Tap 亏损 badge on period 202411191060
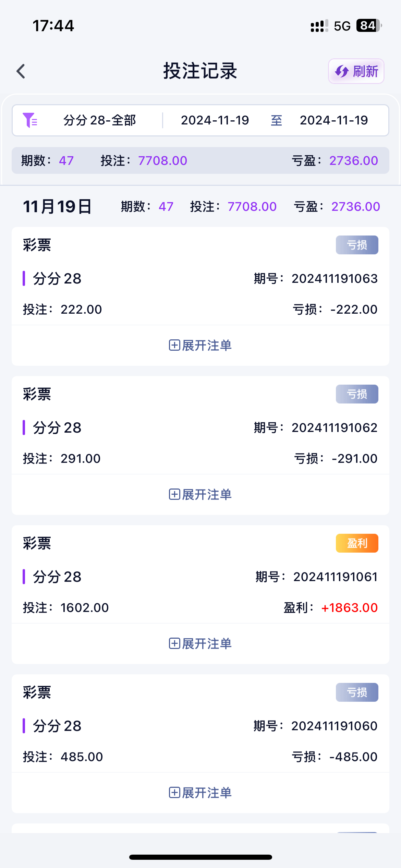401x868 pixels. 357,692
